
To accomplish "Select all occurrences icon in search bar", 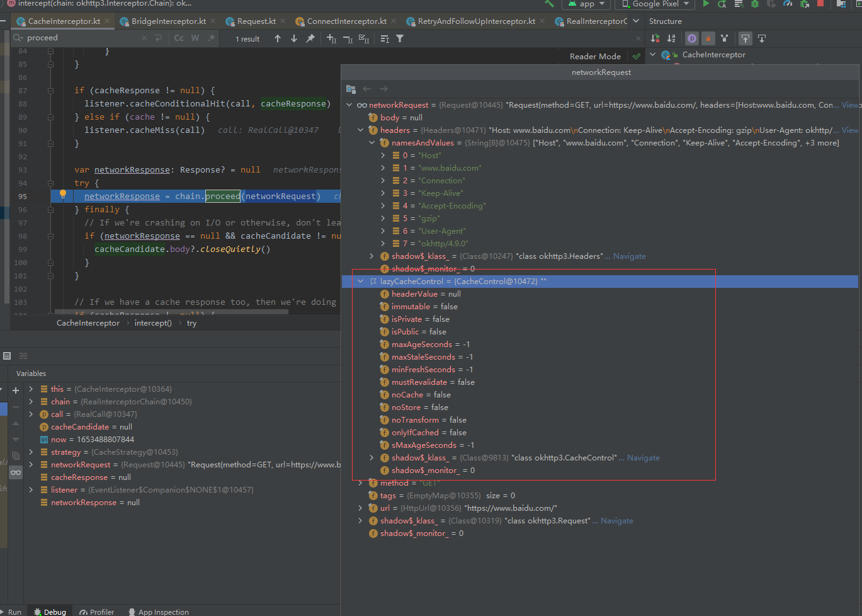I will [364, 38].
